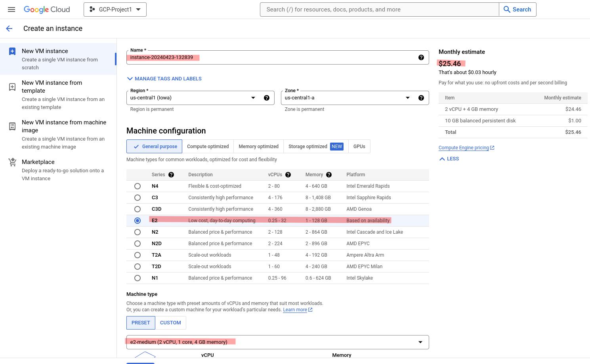Click the vCPUs column help icon
The width and height of the screenshot is (590, 364).
pyautogui.click(x=288, y=175)
